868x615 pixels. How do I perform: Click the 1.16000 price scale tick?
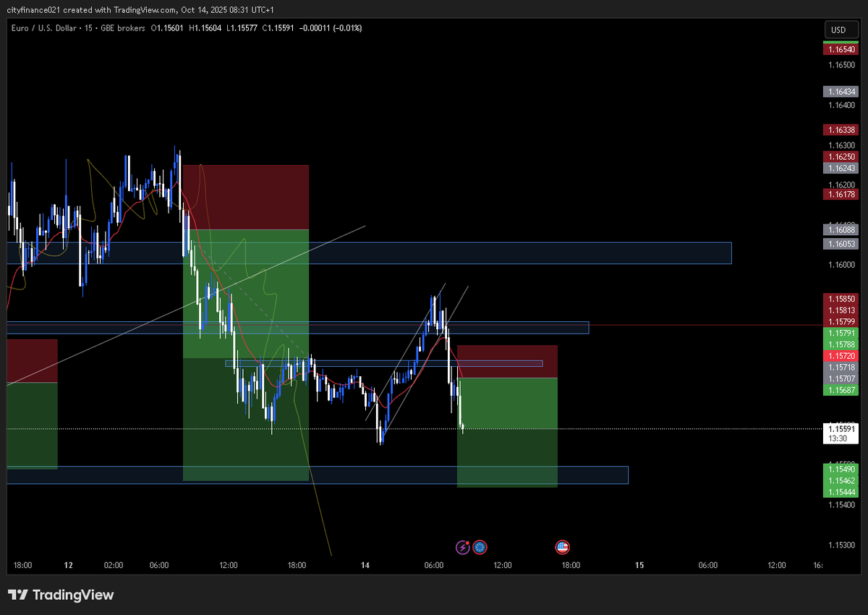(x=842, y=265)
